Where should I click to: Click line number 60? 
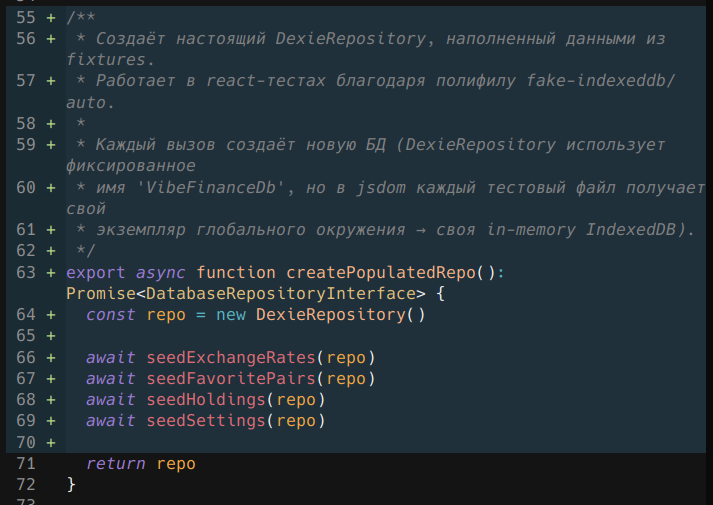coord(25,187)
